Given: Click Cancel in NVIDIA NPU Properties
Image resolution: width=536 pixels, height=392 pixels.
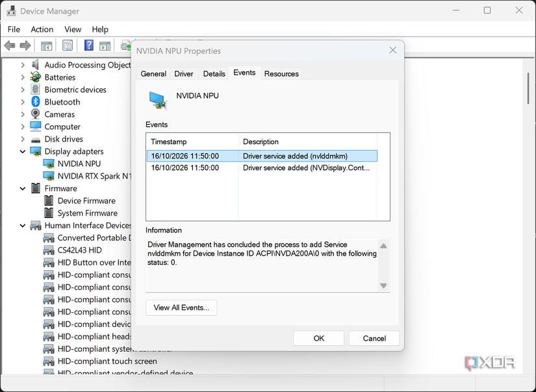Looking at the screenshot, I should 374,338.
